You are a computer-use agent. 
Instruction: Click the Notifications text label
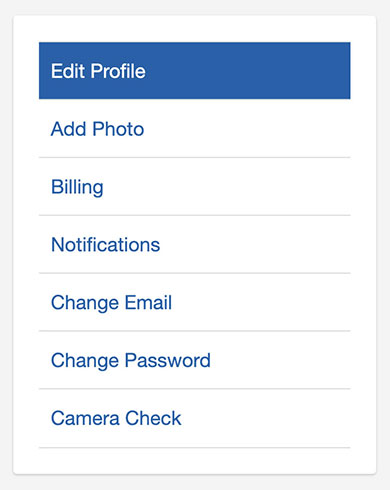pyautogui.click(x=105, y=245)
